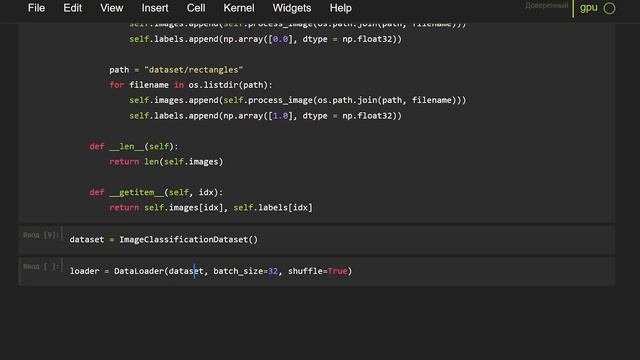The image size is (640, 360).
Task: Click the labels.append line with 0.0
Action: [265, 39]
